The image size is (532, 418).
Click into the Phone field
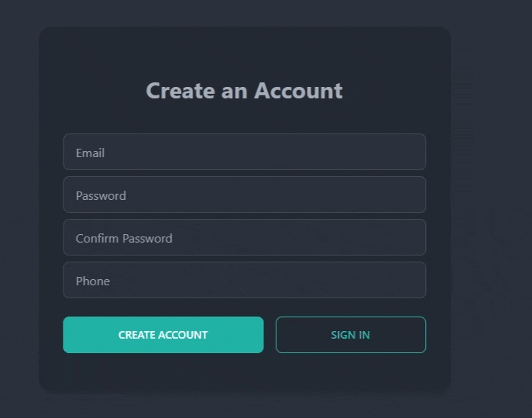(x=244, y=280)
